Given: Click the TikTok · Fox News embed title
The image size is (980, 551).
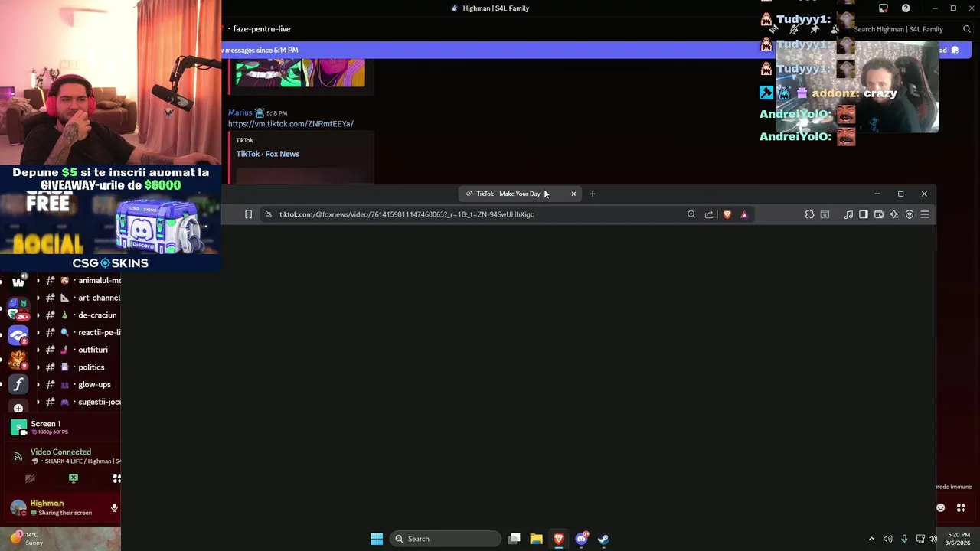Looking at the screenshot, I should click(x=268, y=154).
